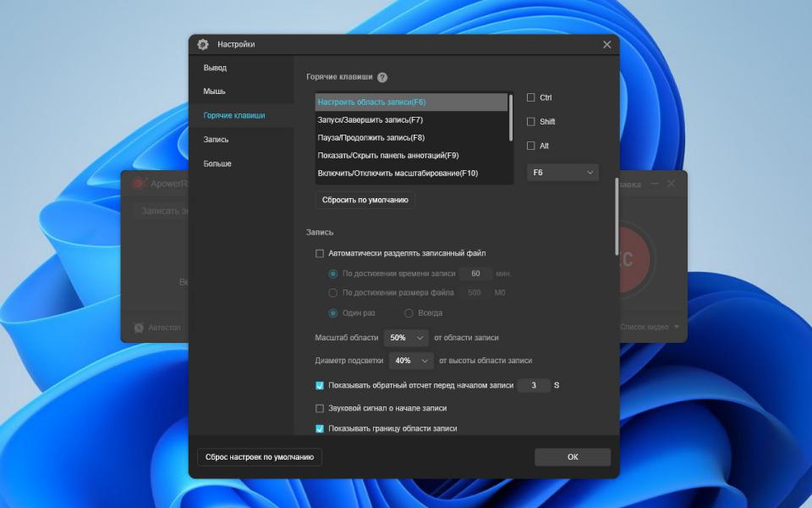The height and width of the screenshot is (508, 812).
Task: Click the settings gear icon in title bar
Action: pos(203,45)
